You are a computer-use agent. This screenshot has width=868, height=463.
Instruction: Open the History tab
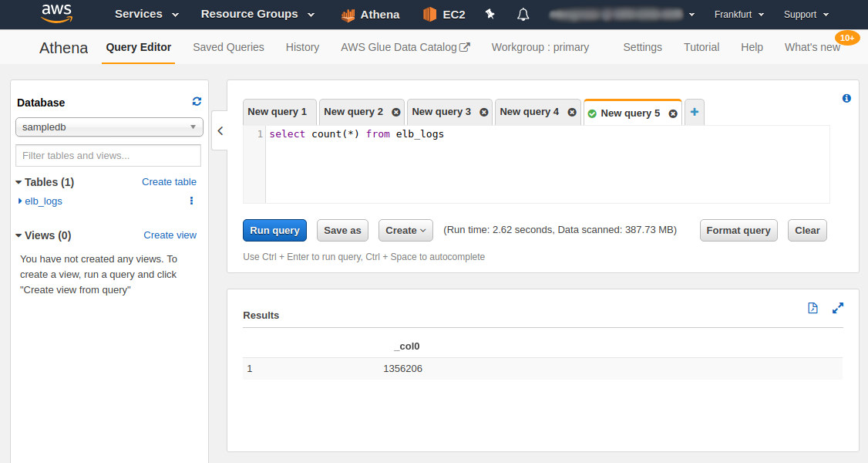pos(302,47)
